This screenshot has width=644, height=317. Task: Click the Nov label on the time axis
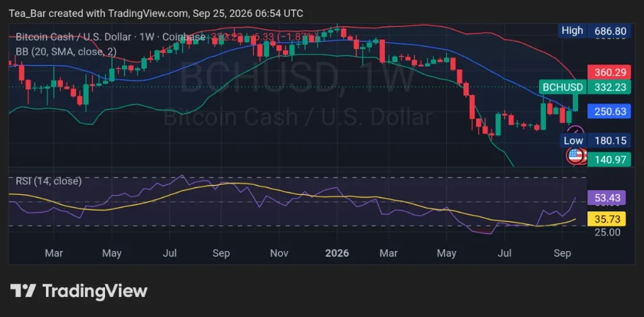279,253
